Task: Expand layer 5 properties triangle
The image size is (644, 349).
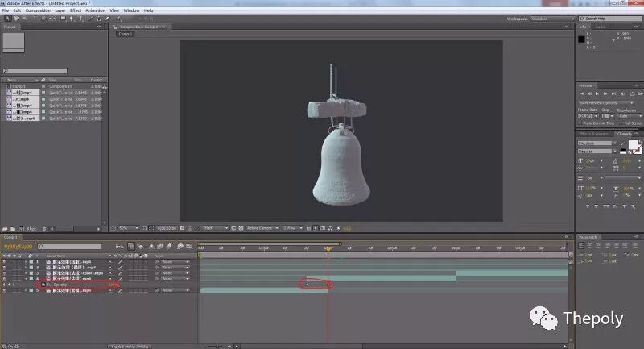Action: [26, 290]
